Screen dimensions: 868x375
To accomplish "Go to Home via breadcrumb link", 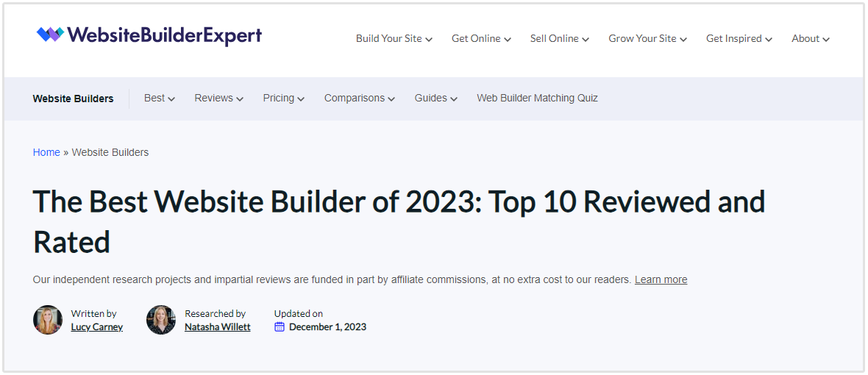I will point(46,152).
